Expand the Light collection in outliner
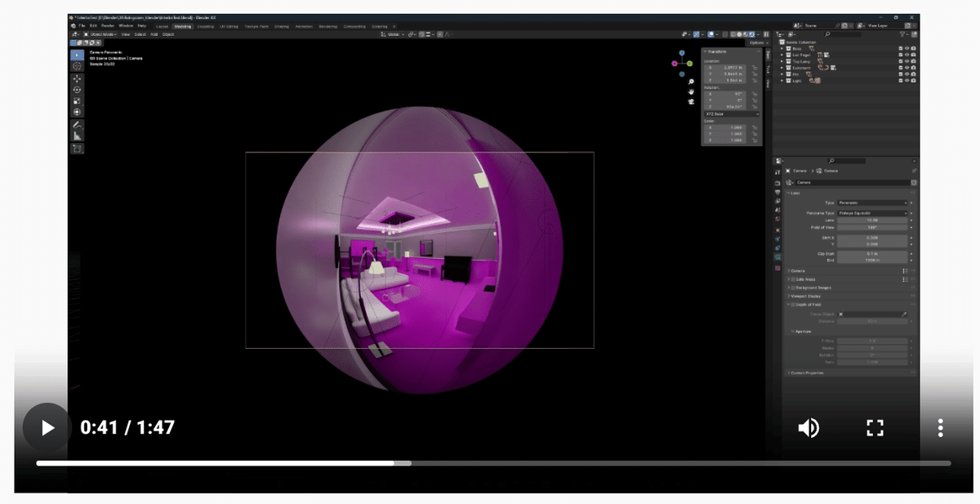Image resolution: width=980 pixels, height=504 pixels. (x=782, y=81)
